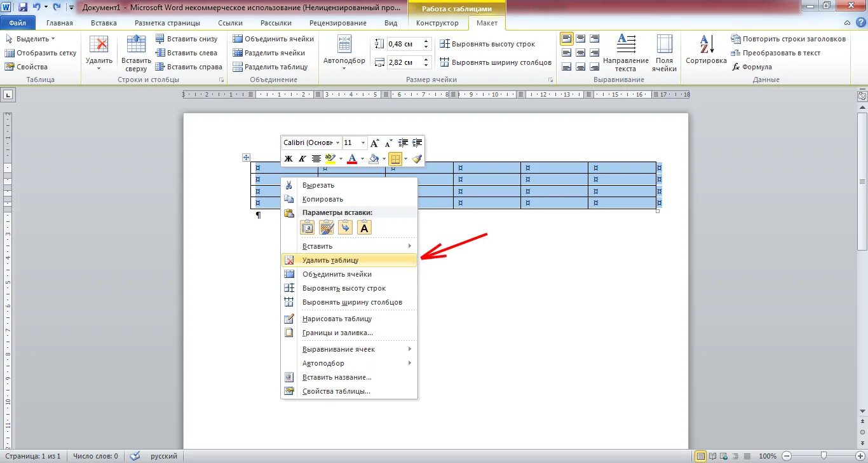The width and height of the screenshot is (868, 463).
Task: Choose the Keep Text Only paste option
Action: [364, 228]
